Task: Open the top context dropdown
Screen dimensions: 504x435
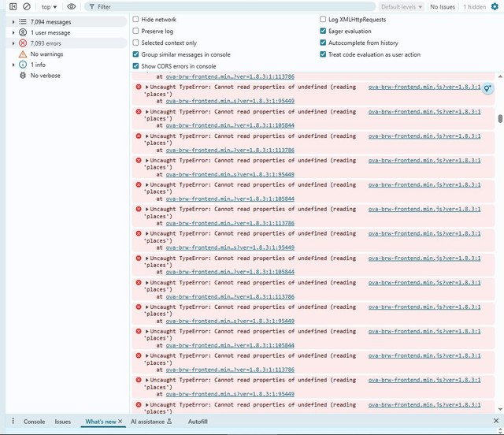Action: click(x=49, y=7)
